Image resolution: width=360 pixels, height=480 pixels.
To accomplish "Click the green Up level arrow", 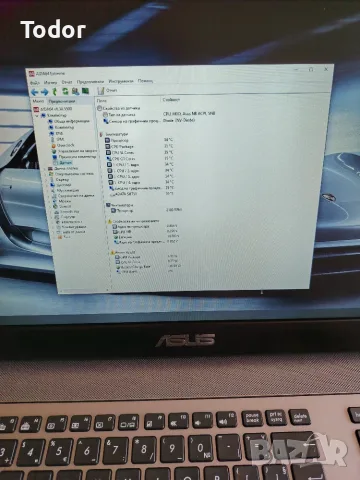I will tap(55, 92).
